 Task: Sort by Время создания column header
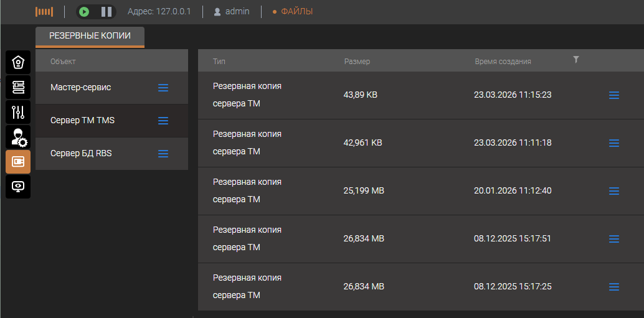[503, 62]
